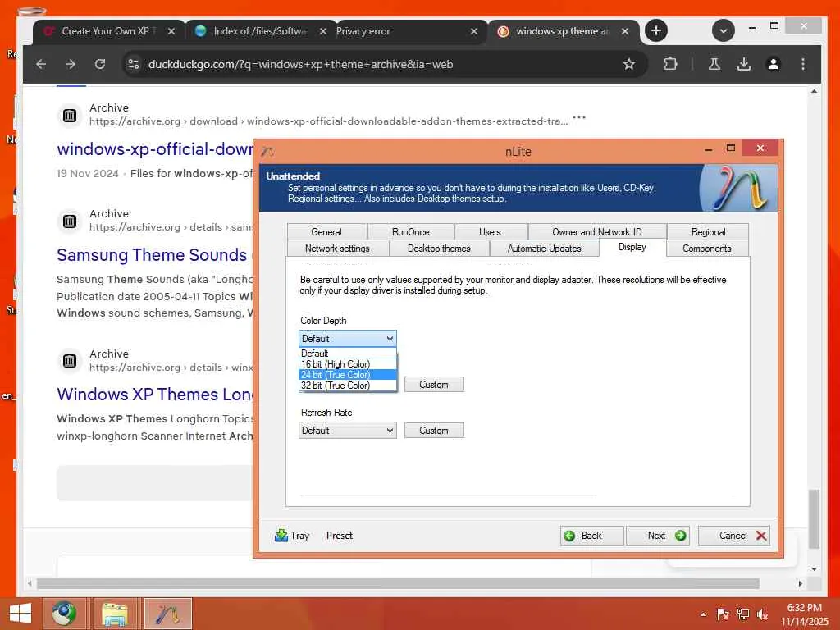Cancel the nLite wizard

tap(734, 536)
